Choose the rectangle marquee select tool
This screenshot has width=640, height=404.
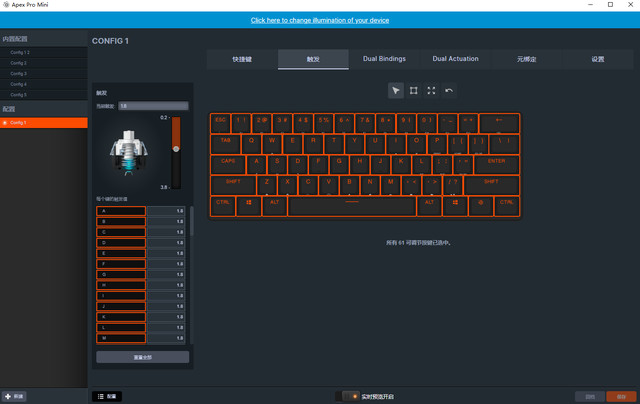coord(414,91)
